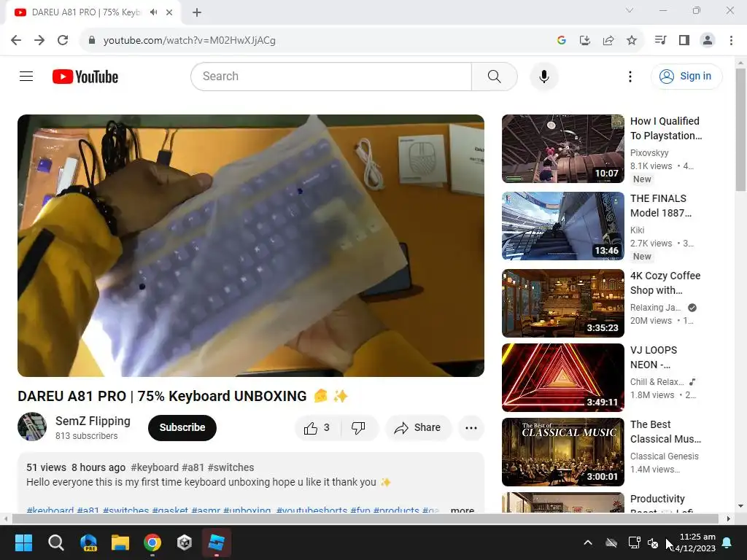Open Windows taskbar search
747x560 pixels.
tap(55, 542)
